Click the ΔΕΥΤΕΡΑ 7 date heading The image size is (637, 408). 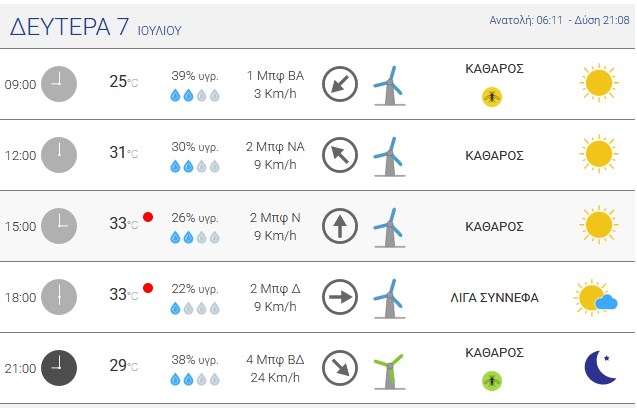click(69, 27)
